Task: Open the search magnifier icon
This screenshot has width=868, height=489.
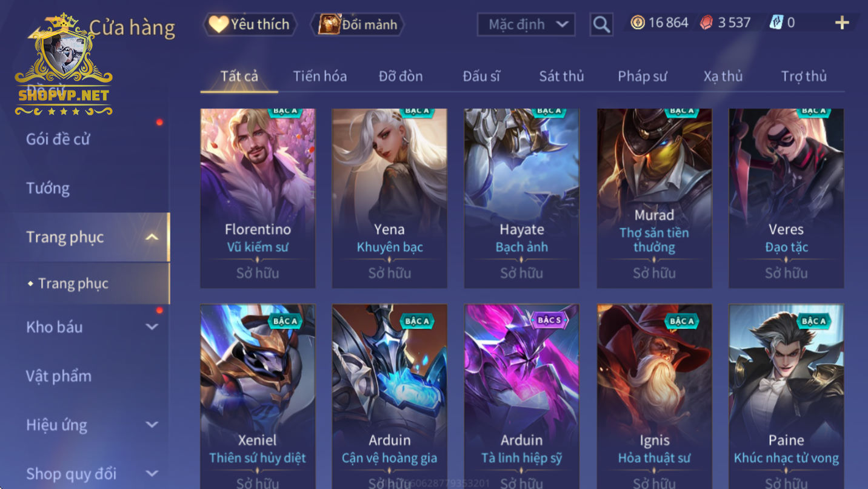Action: pyautogui.click(x=601, y=24)
